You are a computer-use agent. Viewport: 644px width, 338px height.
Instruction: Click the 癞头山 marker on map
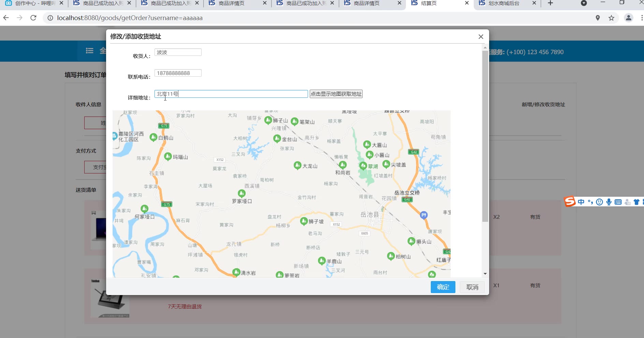411,241
